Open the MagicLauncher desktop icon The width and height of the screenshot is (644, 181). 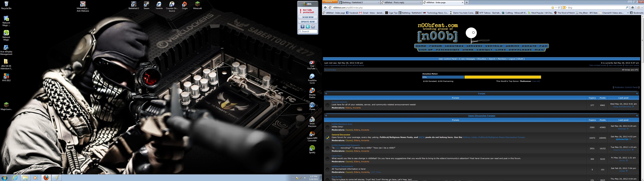(6, 106)
